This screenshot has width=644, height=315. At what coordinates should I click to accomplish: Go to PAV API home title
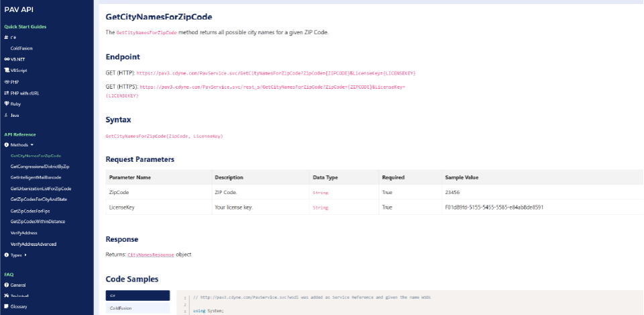(x=18, y=9)
